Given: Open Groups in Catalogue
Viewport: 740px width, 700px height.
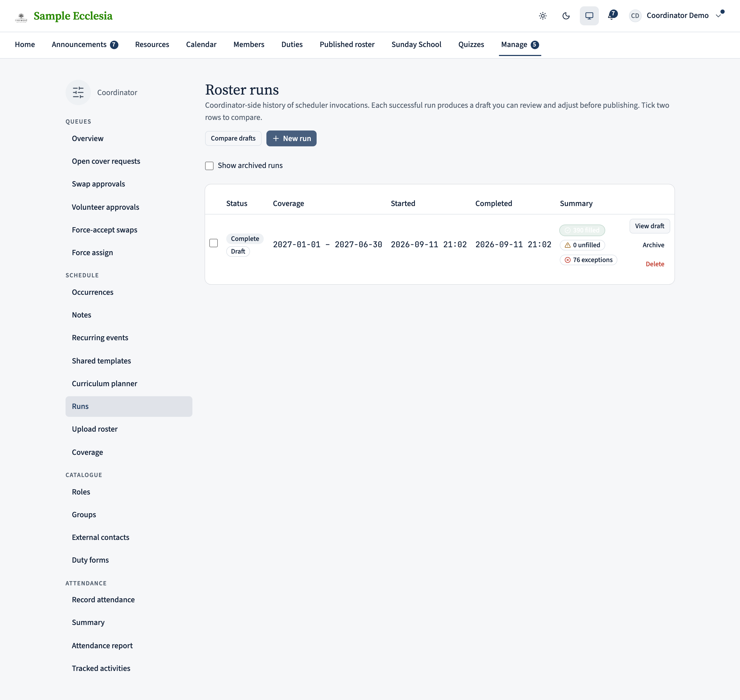Looking at the screenshot, I should click(129, 515).
